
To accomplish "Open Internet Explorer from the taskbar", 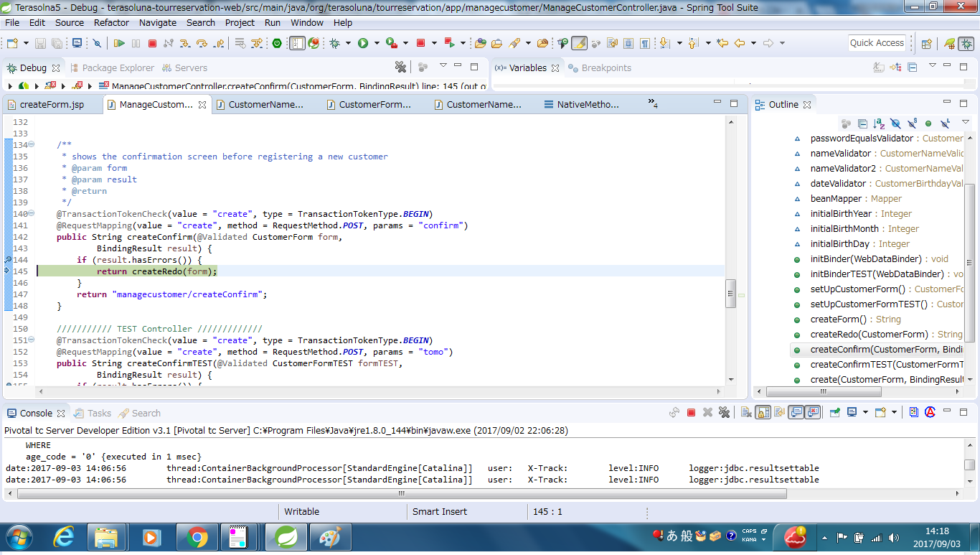I will tap(63, 537).
